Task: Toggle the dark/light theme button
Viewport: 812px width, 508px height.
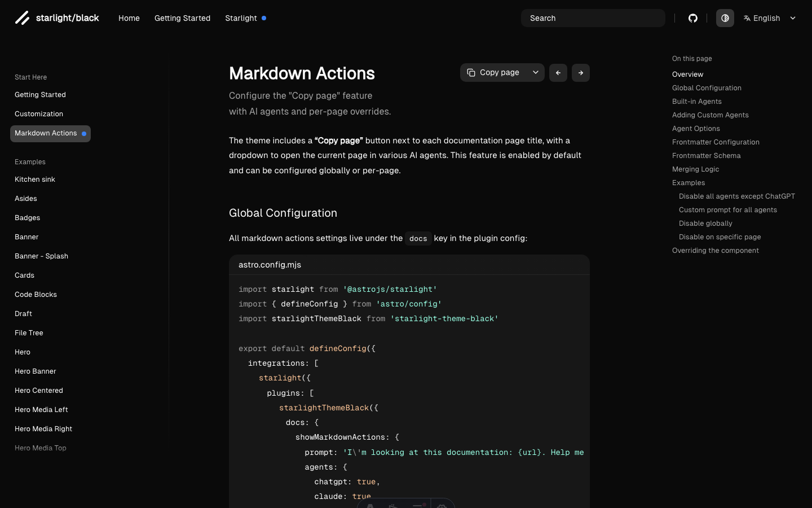Action: pyautogui.click(x=725, y=18)
